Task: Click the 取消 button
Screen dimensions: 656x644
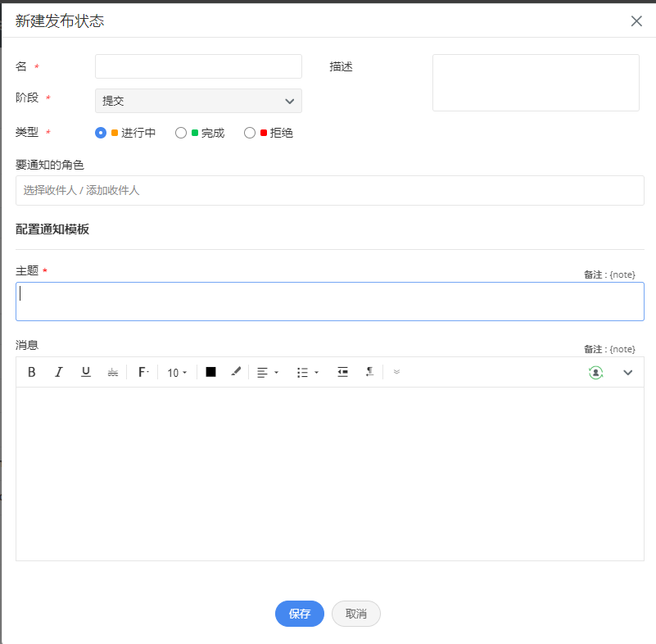Action: point(356,614)
